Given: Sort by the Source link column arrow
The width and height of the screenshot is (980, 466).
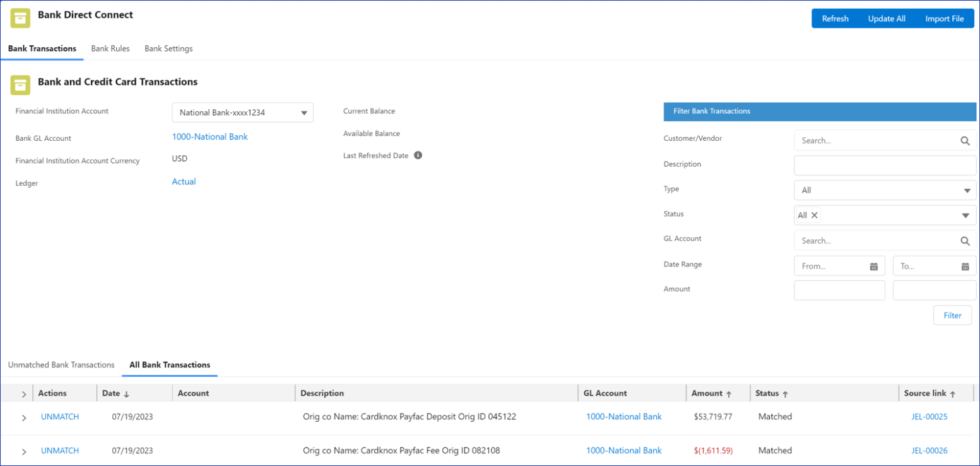Looking at the screenshot, I should pos(953,394).
